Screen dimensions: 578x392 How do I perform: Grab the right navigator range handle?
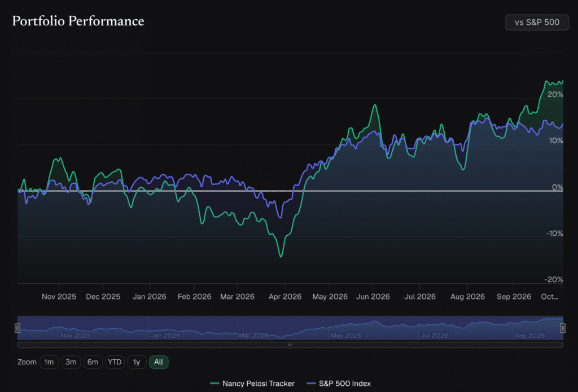(563, 328)
